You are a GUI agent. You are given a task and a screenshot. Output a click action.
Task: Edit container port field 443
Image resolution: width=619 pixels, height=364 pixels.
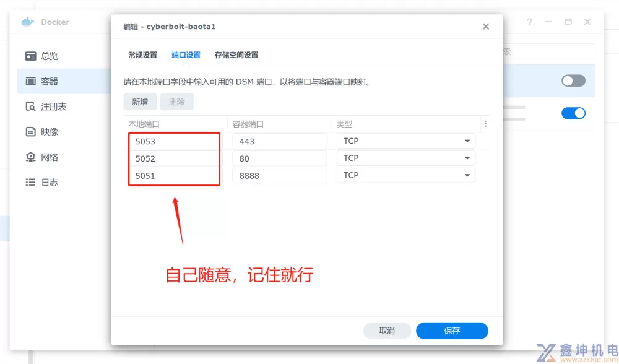[x=280, y=141]
